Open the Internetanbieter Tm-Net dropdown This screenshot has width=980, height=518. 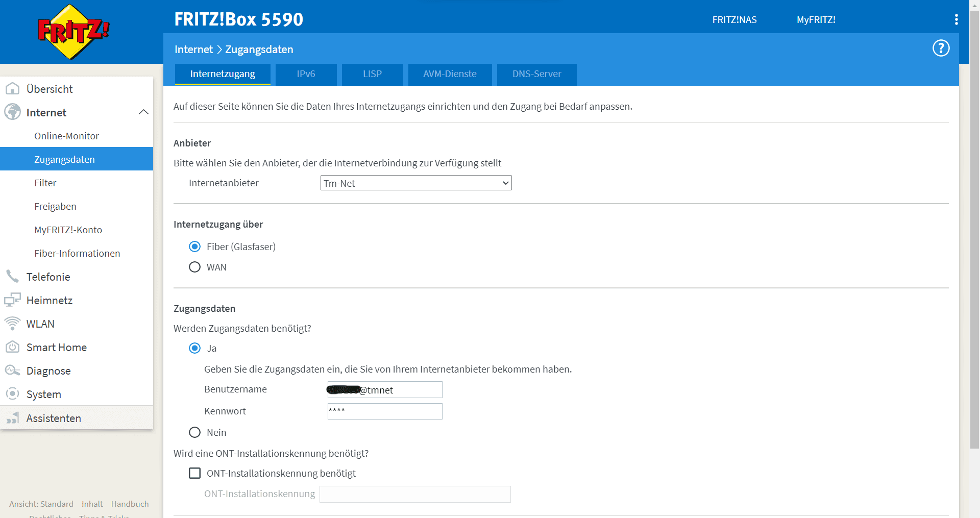click(x=416, y=183)
